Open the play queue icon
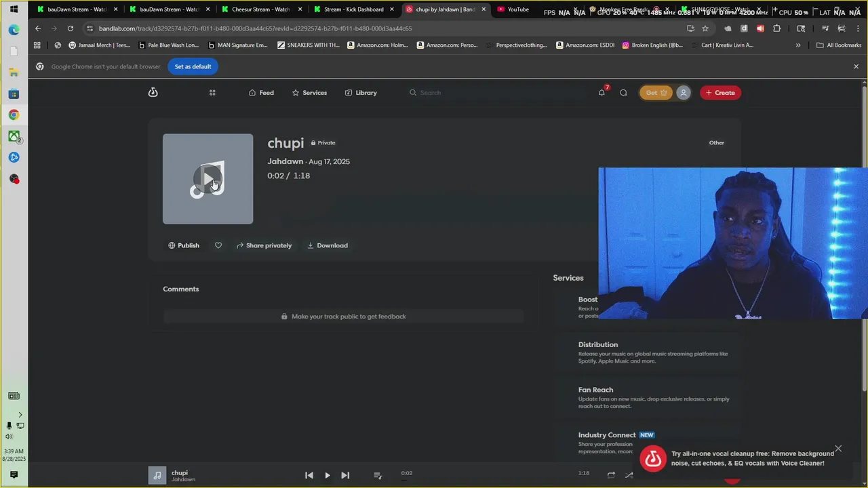 click(378, 475)
